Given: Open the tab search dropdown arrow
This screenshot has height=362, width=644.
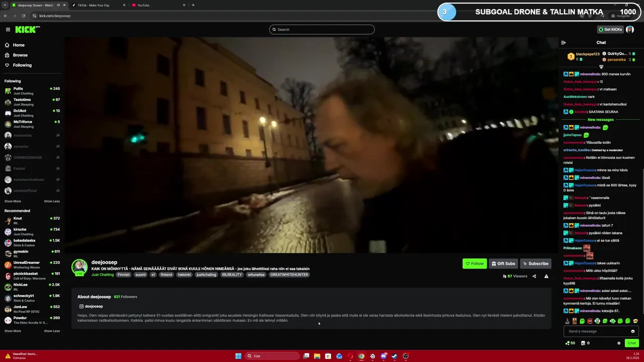Looking at the screenshot, I should click(x=5, y=5).
